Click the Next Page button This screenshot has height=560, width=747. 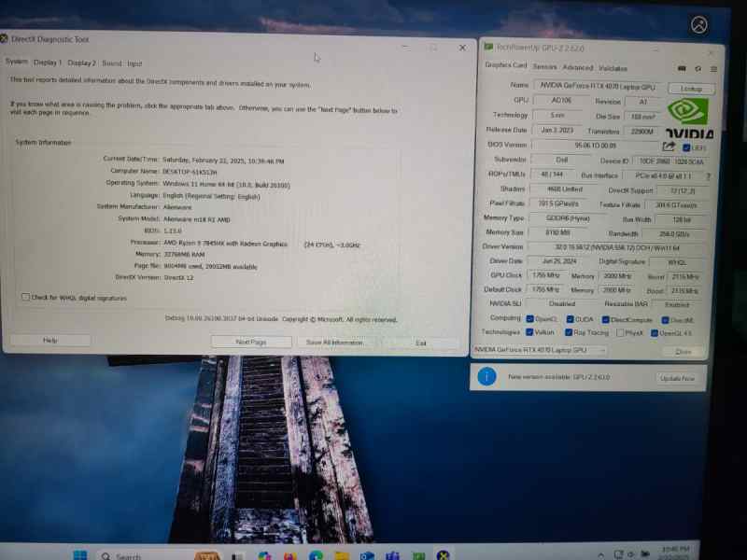(x=251, y=342)
